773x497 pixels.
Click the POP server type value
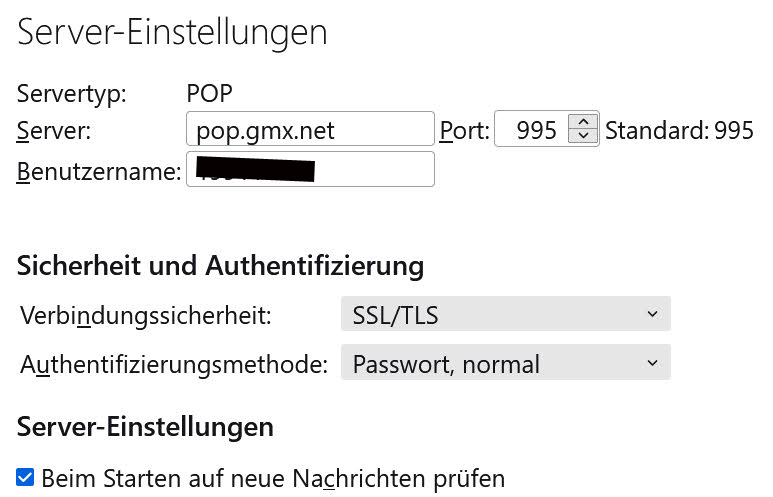(x=210, y=93)
